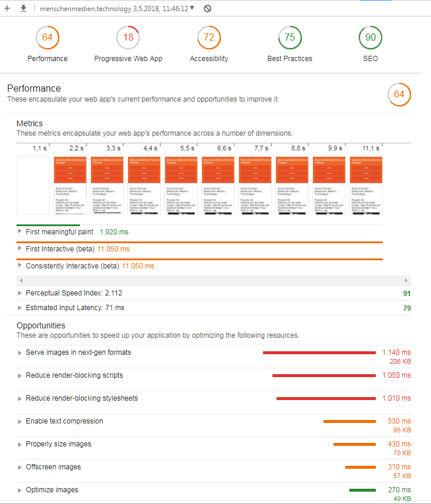431x504 pixels.
Task: Start a new Lighthouse audit with the plus icon
Action: pyautogui.click(x=6, y=8)
